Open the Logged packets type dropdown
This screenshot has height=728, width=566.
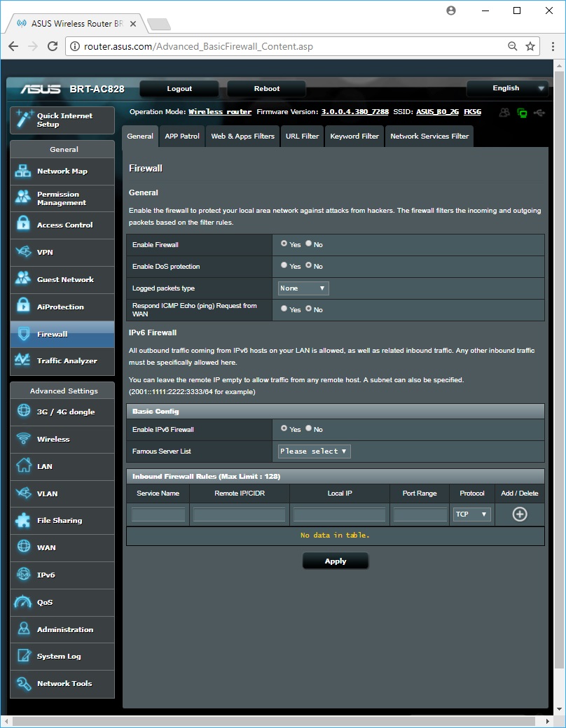(x=303, y=288)
